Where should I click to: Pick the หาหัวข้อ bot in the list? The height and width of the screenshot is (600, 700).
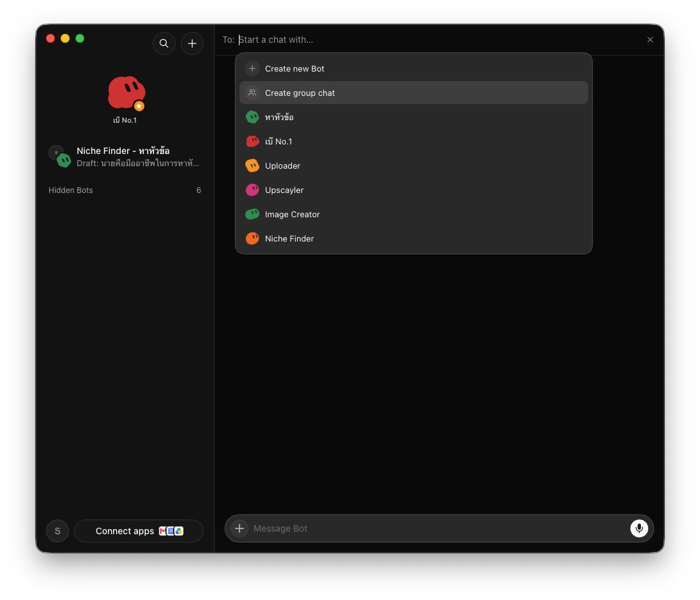point(413,117)
